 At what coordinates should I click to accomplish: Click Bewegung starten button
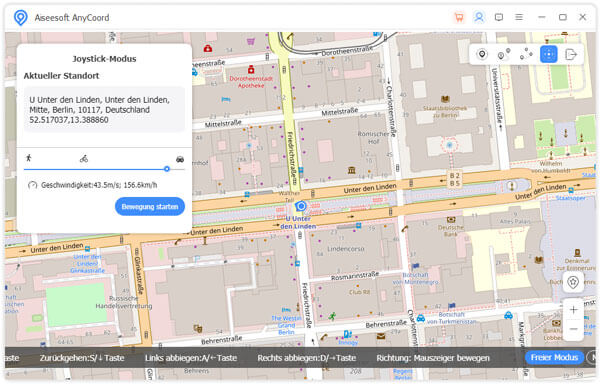150,207
